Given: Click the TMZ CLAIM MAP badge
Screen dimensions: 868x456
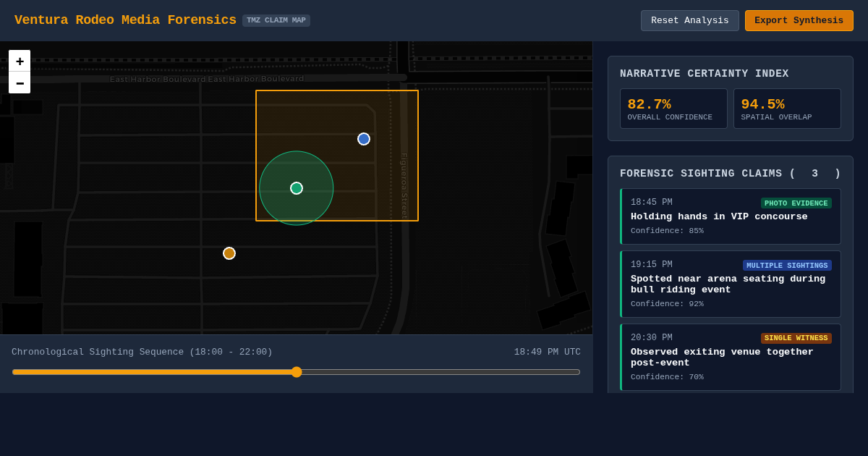Looking at the screenshot, I should pos(276,20).
